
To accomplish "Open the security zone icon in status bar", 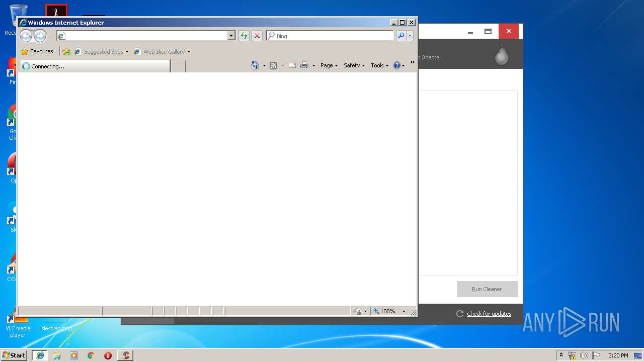I will point(357,311).
